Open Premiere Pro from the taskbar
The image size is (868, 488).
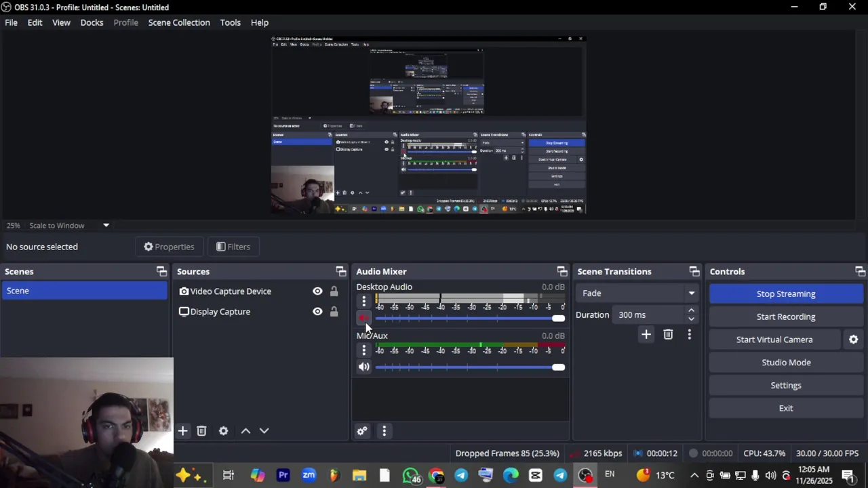coord(283,475)
